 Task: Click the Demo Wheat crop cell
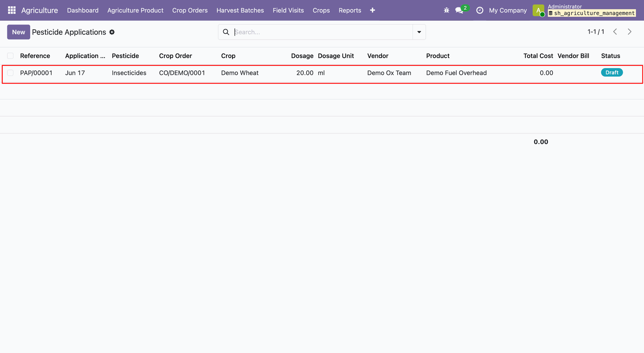point(240,73)
